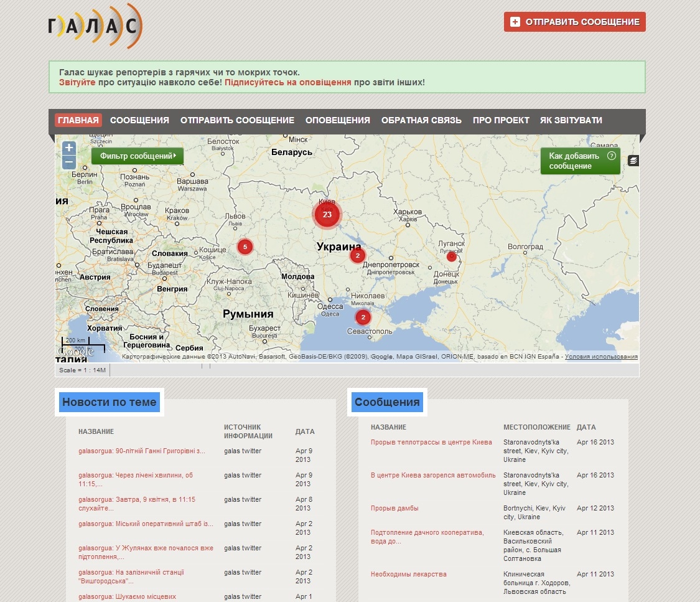Click the Crimea cluster marker near Sevastopol
Viewport: 700px width, 602px height.
click(x=363, y=317)
